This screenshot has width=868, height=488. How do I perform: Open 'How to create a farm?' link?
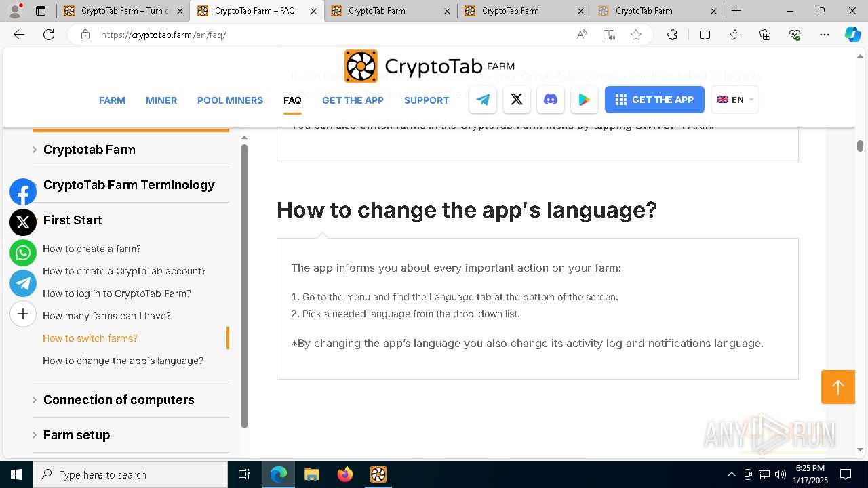point(92,249)
